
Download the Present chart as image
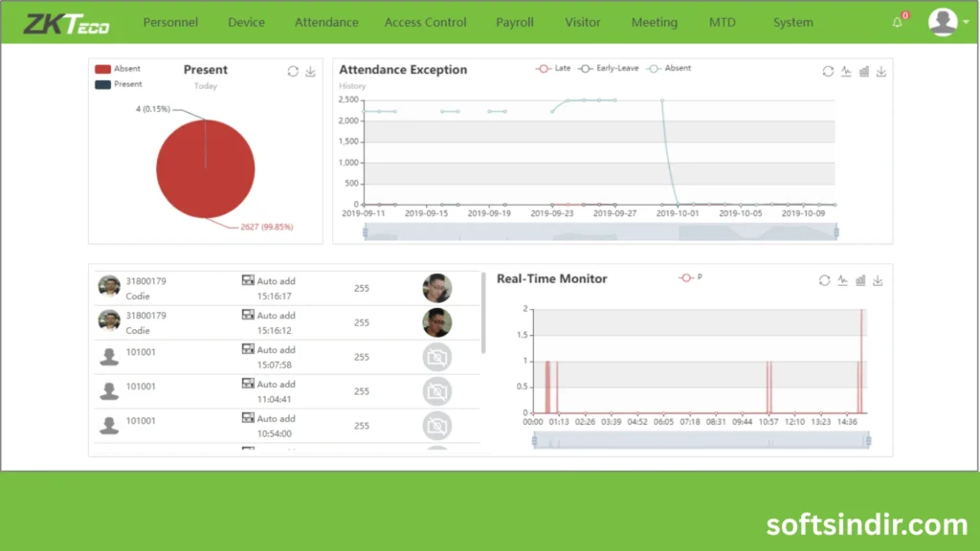click(x=310, y=72)
